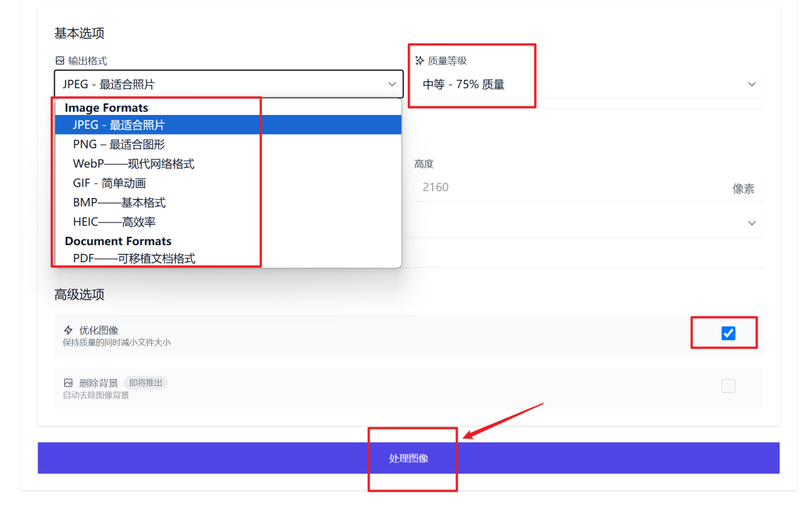Click the lightning bolt icon beside 优化图像

pos(69,330)
